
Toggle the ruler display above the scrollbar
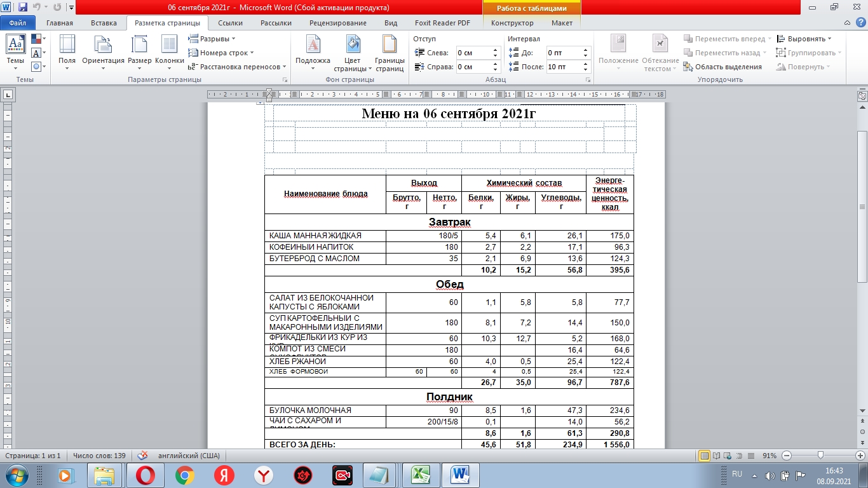(862, 96)
